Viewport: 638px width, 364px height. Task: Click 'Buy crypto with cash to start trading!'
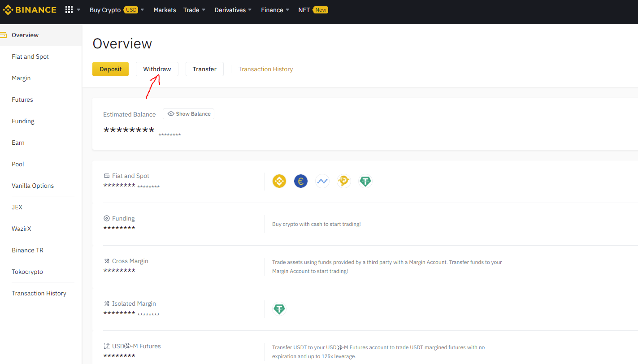click(317, 224)
